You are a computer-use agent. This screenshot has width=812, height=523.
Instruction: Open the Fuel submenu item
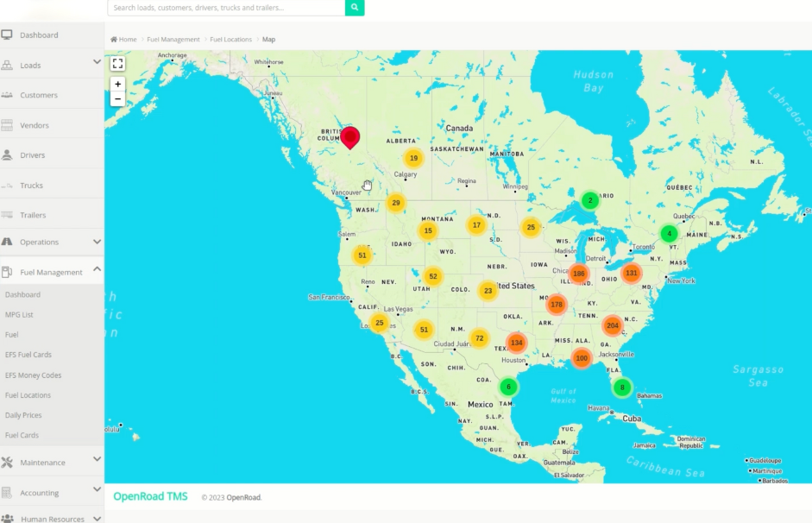(11, 335)
